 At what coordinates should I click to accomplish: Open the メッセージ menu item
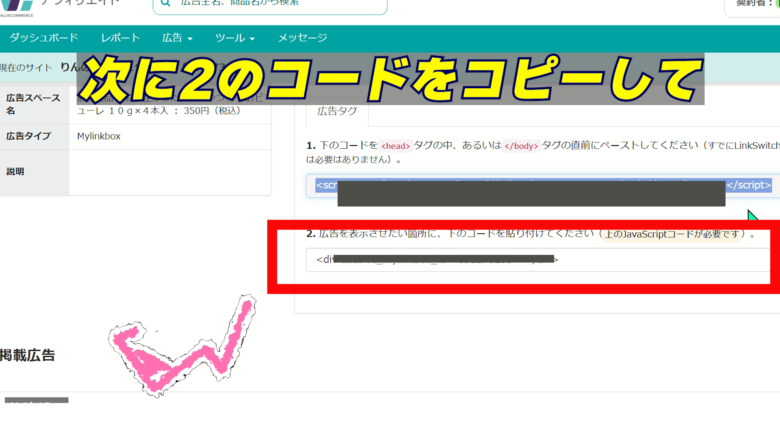[x=302, y=38]
